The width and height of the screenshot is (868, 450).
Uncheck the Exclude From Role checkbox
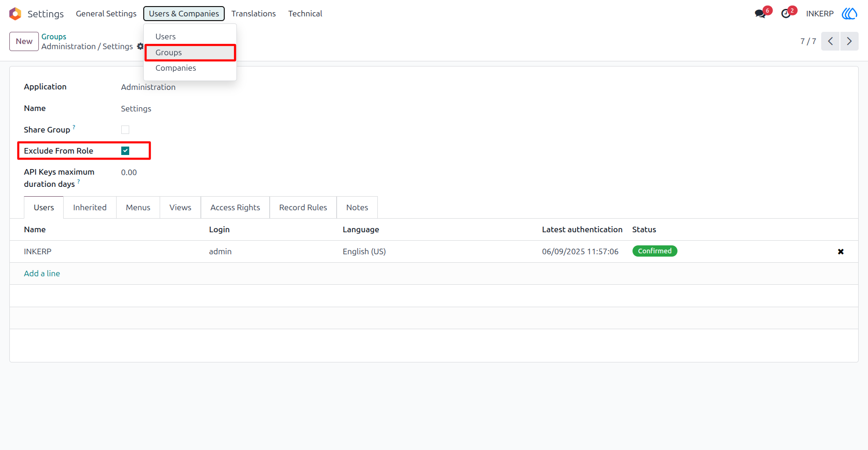coord(125,151)
